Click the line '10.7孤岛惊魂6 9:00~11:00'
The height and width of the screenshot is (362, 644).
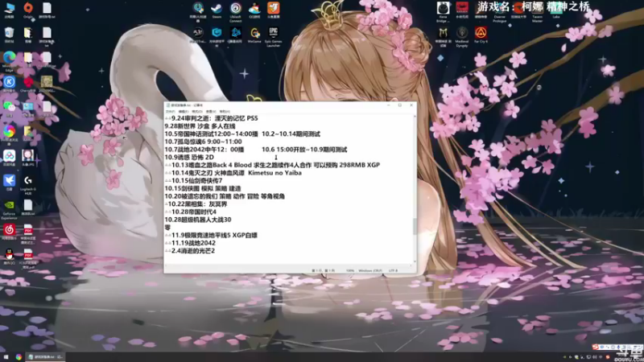click(204, 142)
